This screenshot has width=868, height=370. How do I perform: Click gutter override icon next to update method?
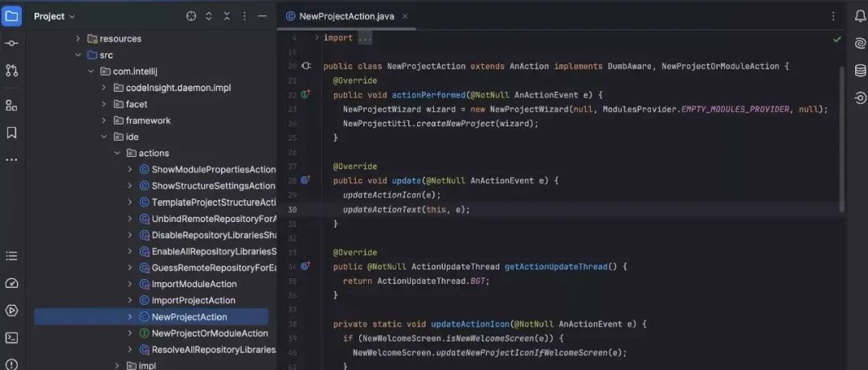(305, 180)
